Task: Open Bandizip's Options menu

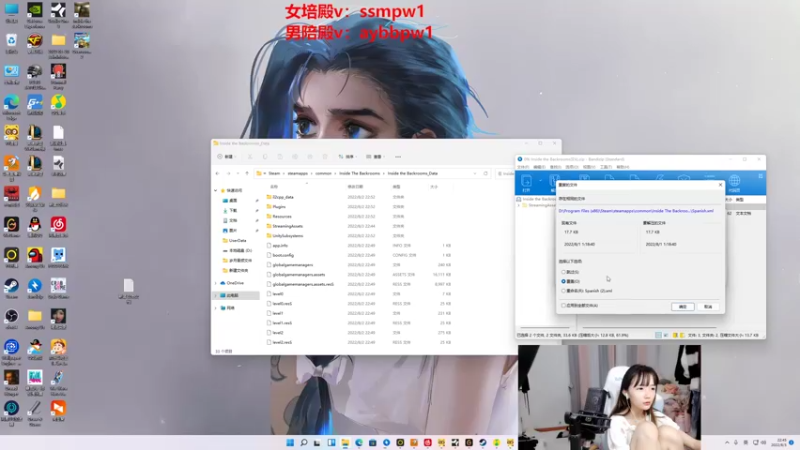Action: [x=572, y=167]
